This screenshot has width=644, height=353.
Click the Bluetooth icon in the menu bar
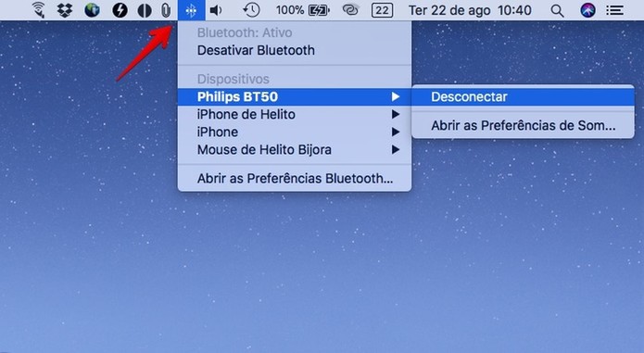point(192,10)
